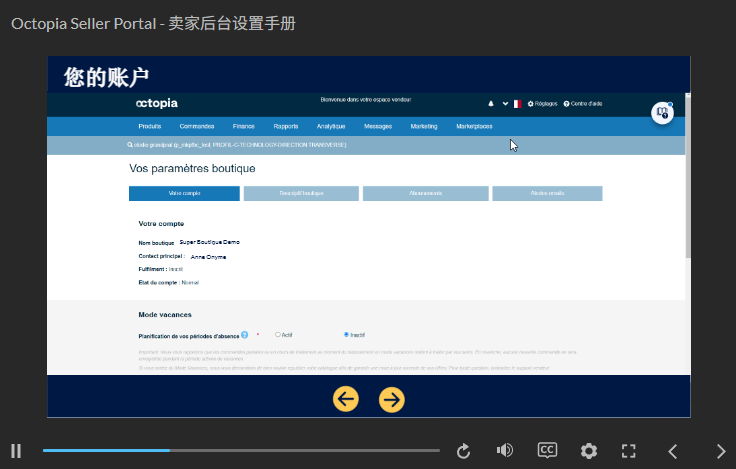The width and height of the screenshot is (736, 469).
Task: Click the French flag language icon
Action: [x=517, y=104]
